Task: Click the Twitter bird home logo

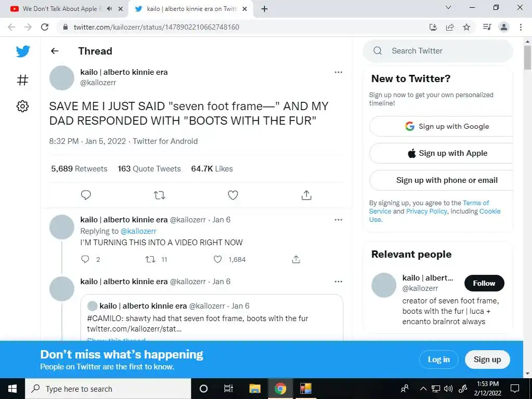Action: 23,51
